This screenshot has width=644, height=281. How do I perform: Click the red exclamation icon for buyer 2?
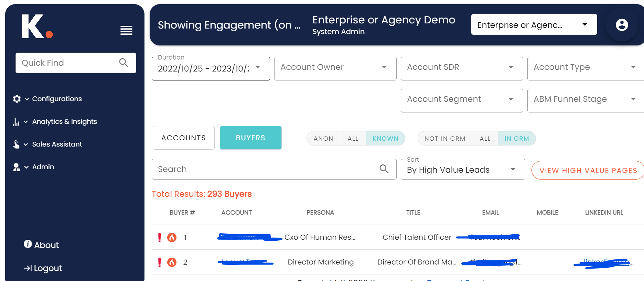159,262
